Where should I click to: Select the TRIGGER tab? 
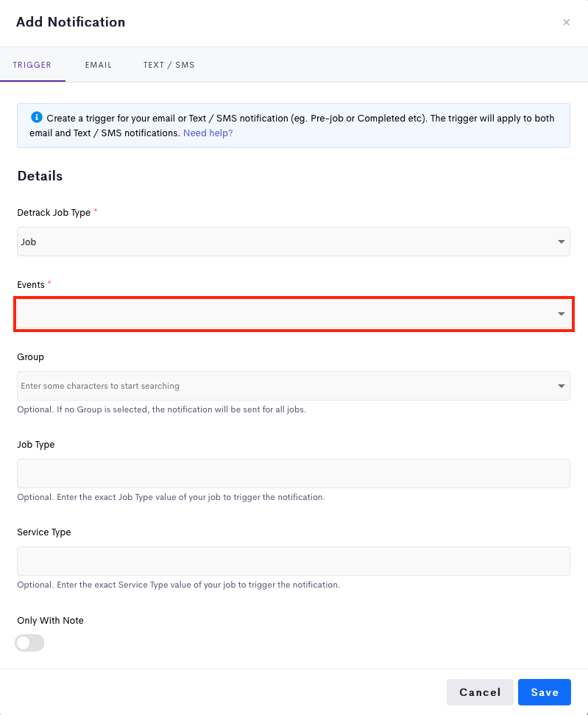click(x=32, y=65)
